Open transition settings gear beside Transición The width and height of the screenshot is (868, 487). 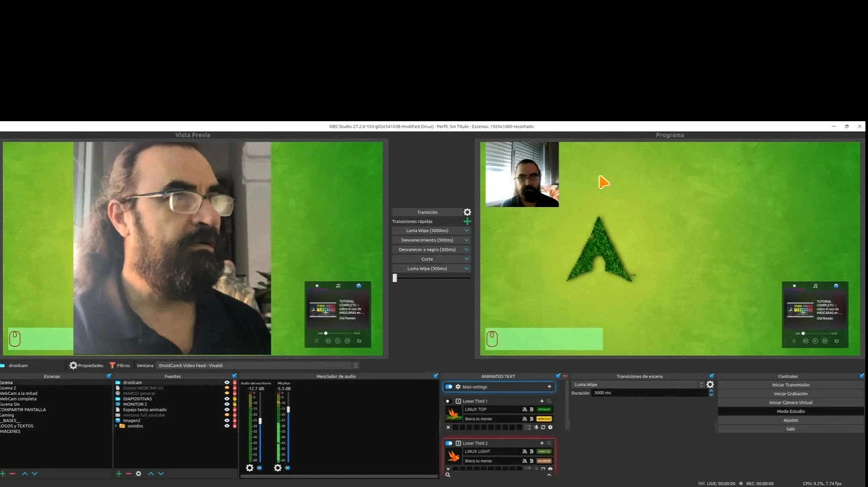(467, 212)
